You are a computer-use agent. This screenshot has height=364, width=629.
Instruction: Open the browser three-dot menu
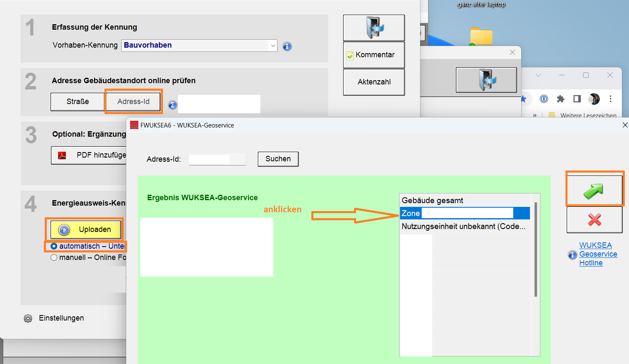pyautogui.click(x=611, y=99)
